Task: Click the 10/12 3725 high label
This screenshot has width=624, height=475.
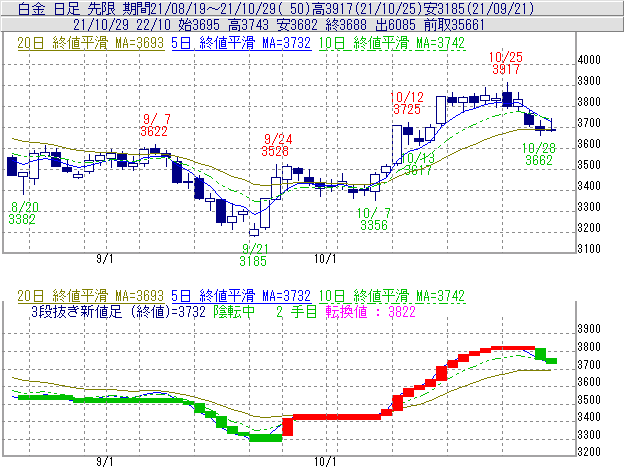Action: tap(407, 103)
